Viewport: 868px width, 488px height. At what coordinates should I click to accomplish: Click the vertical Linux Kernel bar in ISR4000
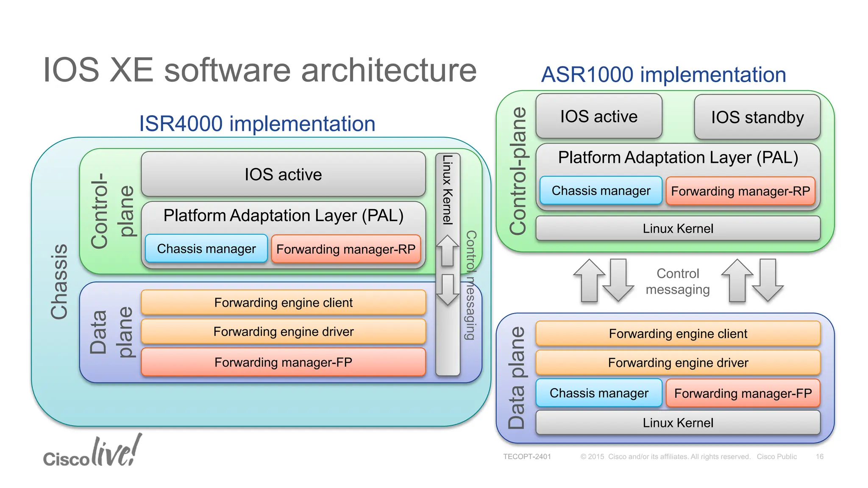click(x=448, y=264)
